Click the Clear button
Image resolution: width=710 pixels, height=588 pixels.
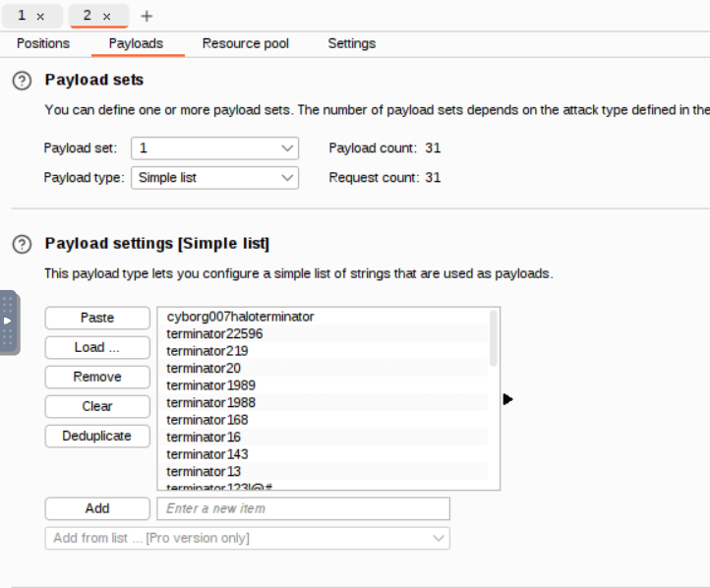click(x=97, y=407)
